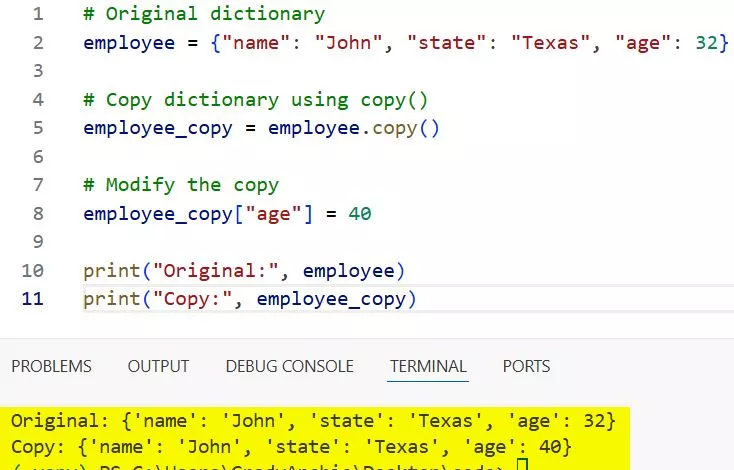Image resolution: width=734 pixels, height=470 pixels.
Task: Click the "# Modify the copy" comment
Action: [x=181, y=185]
